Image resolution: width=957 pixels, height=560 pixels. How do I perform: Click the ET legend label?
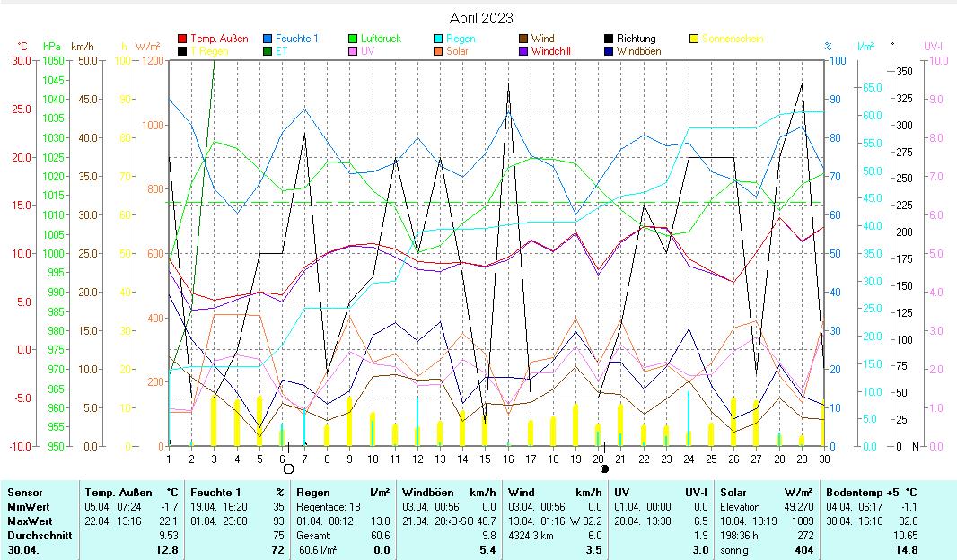coord(281,52)
